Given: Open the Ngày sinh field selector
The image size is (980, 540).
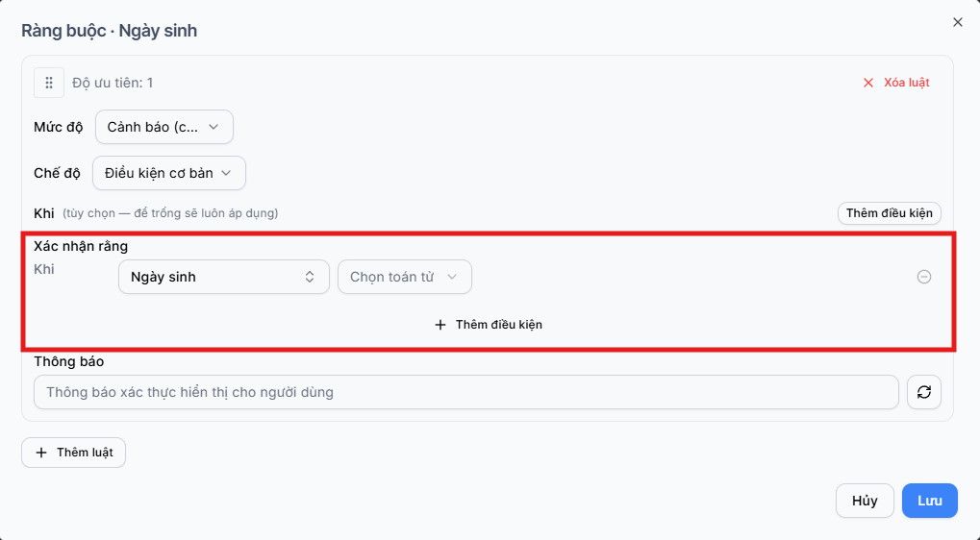Looking at the screenshot, I should [x=224, y=277].
